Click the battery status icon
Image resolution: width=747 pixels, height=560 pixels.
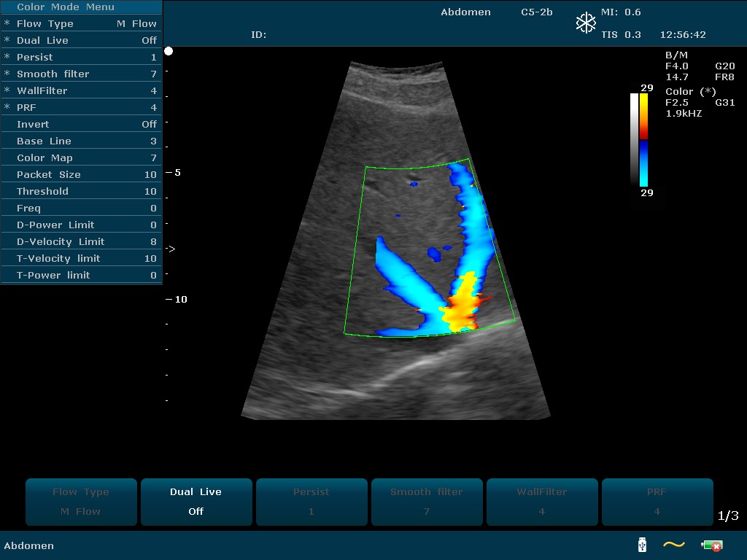[712, 545]
